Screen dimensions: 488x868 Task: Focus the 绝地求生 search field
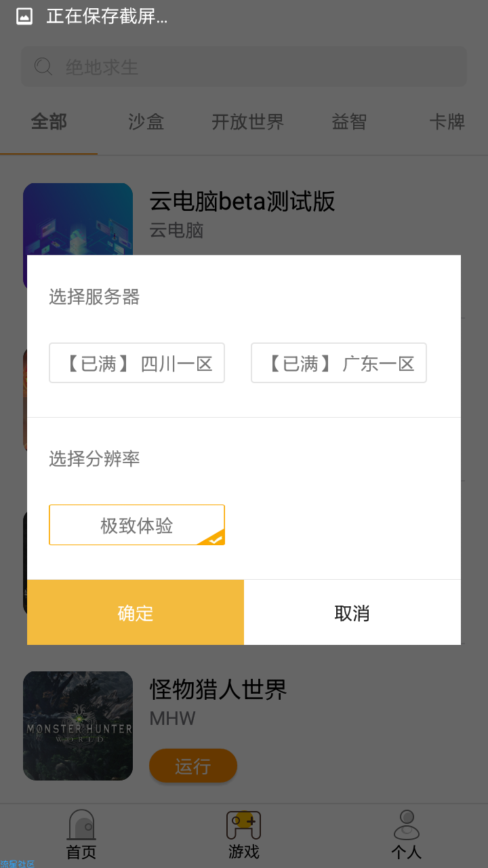click(244, 66)
